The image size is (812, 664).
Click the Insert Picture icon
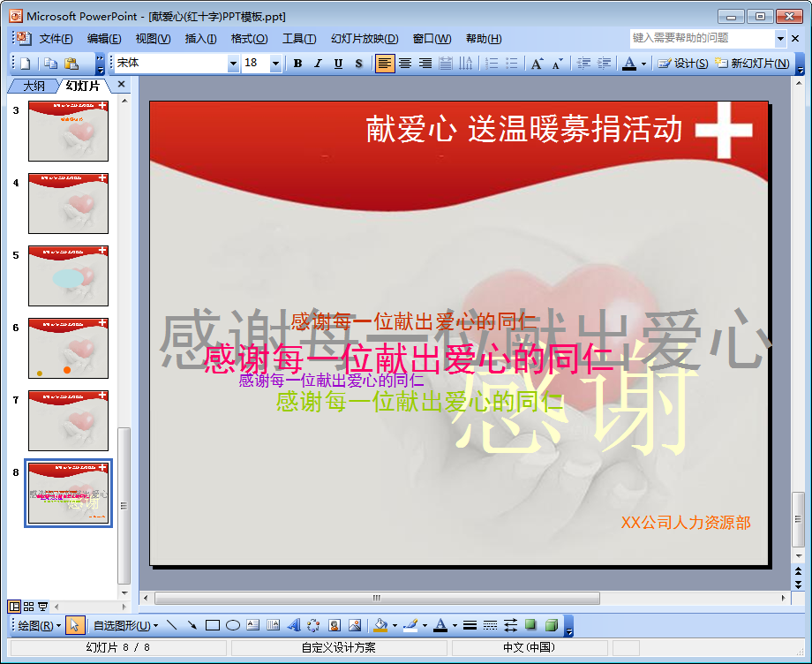355,625
